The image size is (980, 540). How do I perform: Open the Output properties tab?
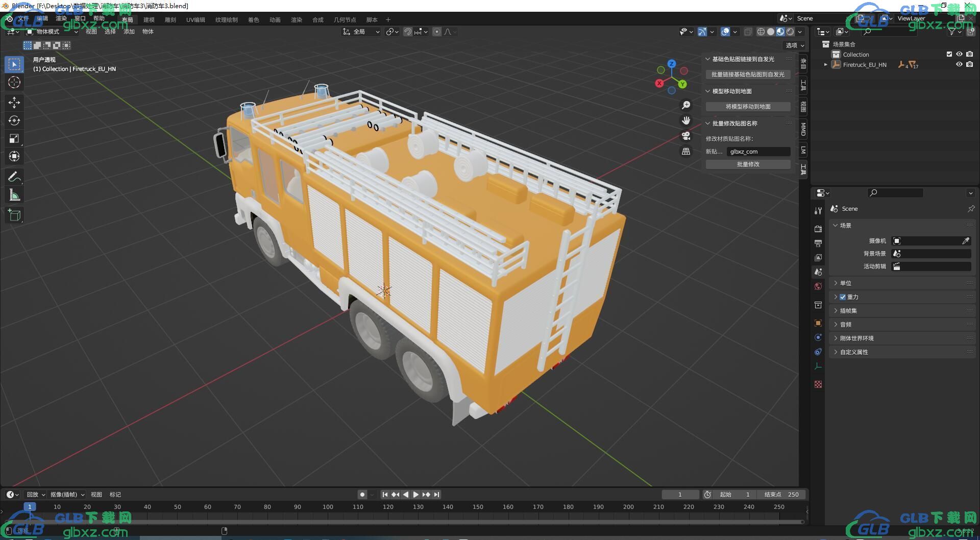818,243
